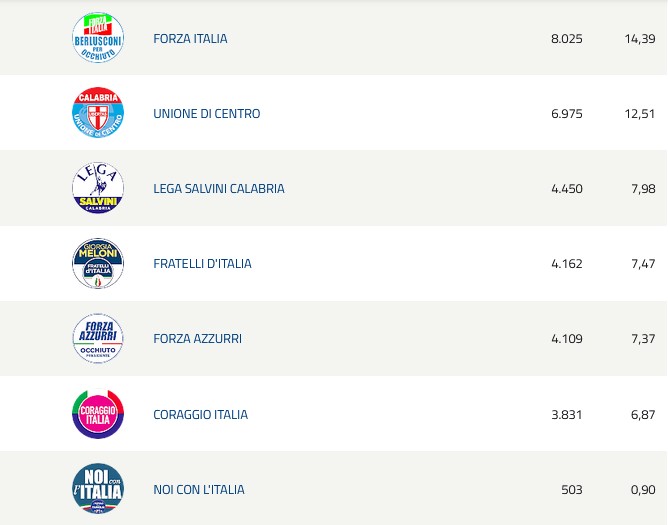Open the FORZA ITALIA party name link

[x=190, y=39]
